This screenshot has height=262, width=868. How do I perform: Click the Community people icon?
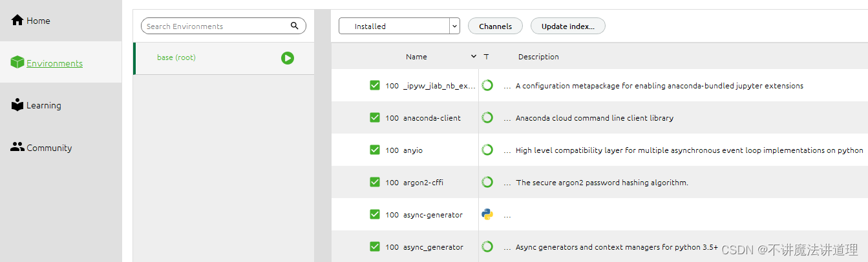17,147
